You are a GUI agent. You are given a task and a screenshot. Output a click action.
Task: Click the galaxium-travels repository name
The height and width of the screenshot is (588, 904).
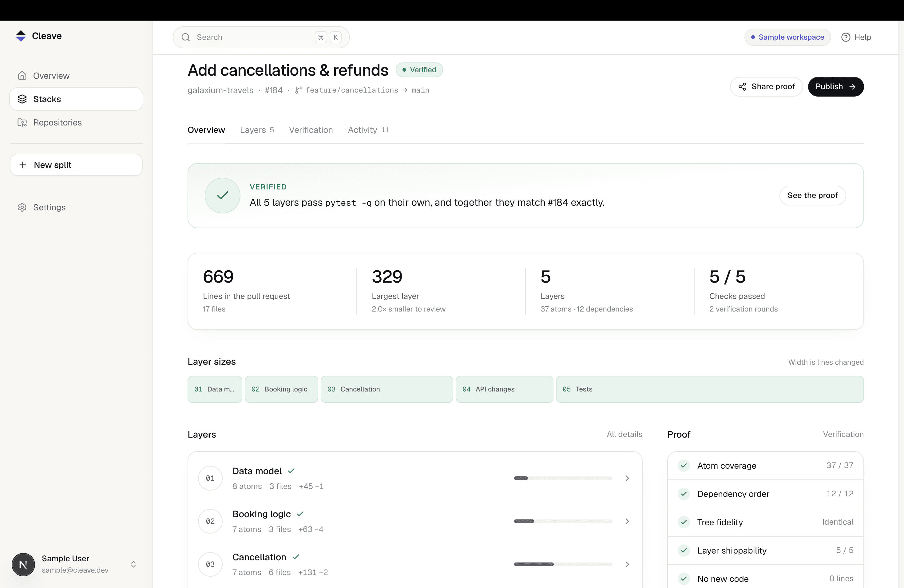click(220, 90)
